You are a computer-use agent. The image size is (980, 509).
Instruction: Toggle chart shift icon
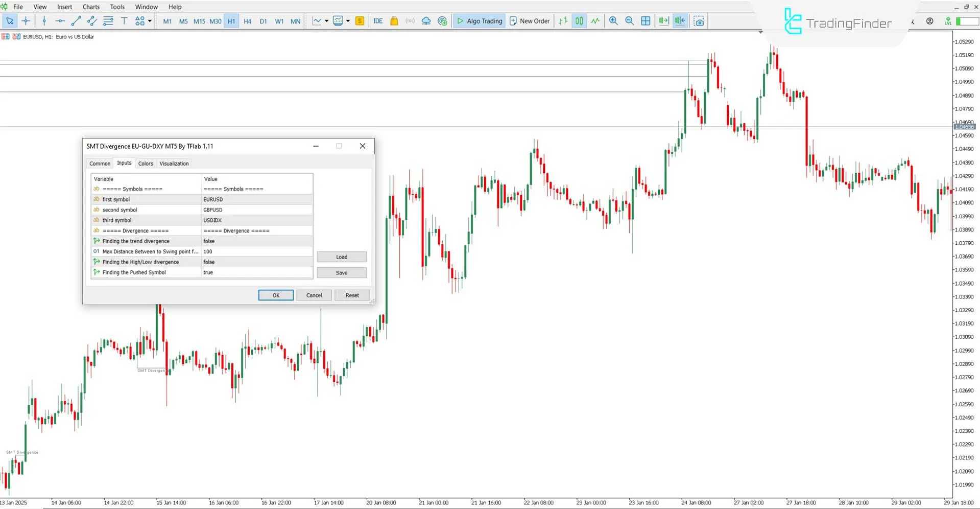pyautogui.click(x=680, y=21)
